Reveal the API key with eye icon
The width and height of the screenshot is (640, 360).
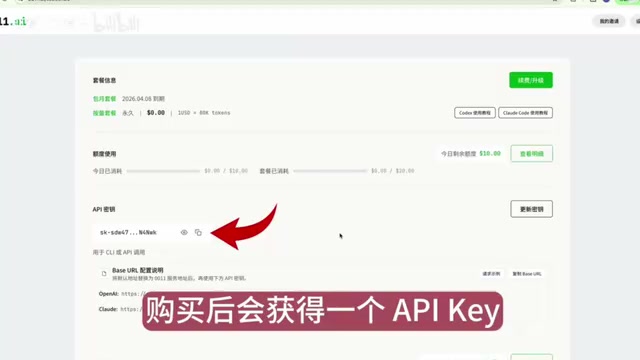[184, 233]
